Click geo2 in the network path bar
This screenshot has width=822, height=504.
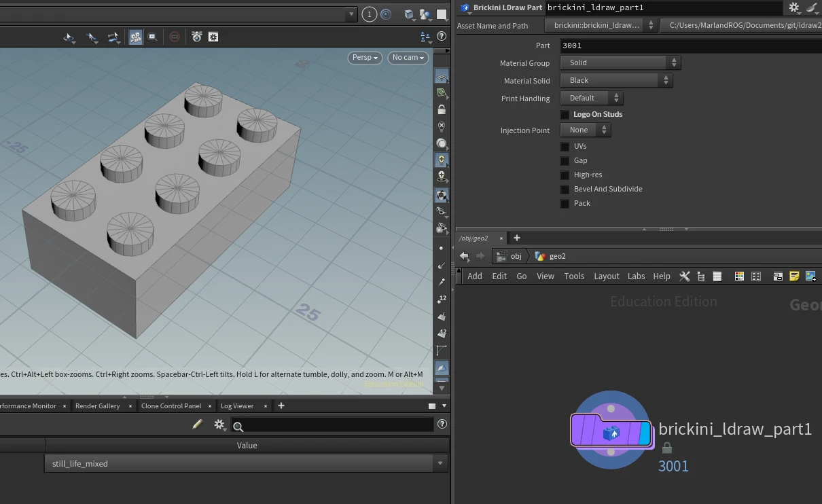click(x=551, y=256)
